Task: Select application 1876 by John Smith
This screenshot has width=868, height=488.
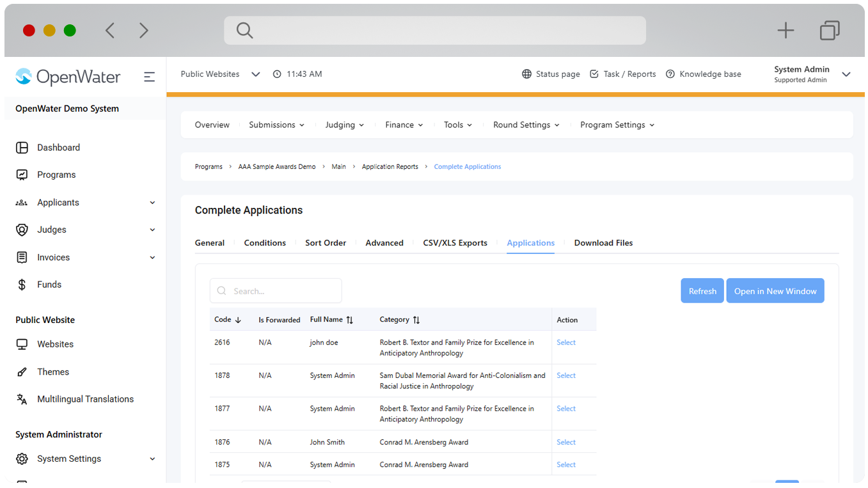Action: 566,443
